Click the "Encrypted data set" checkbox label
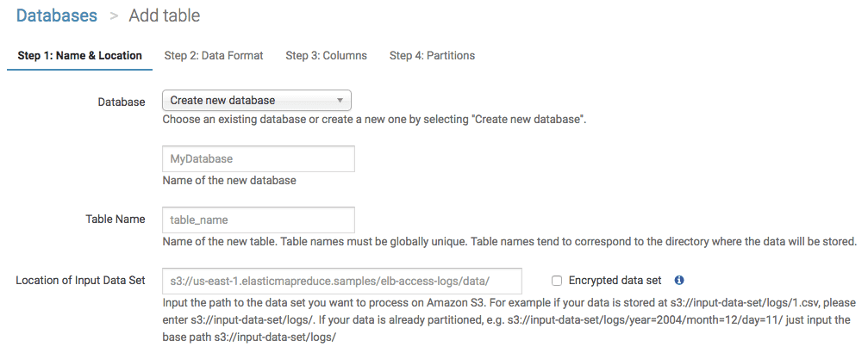This screenshot has height=353, width=868. pos(615,281)
